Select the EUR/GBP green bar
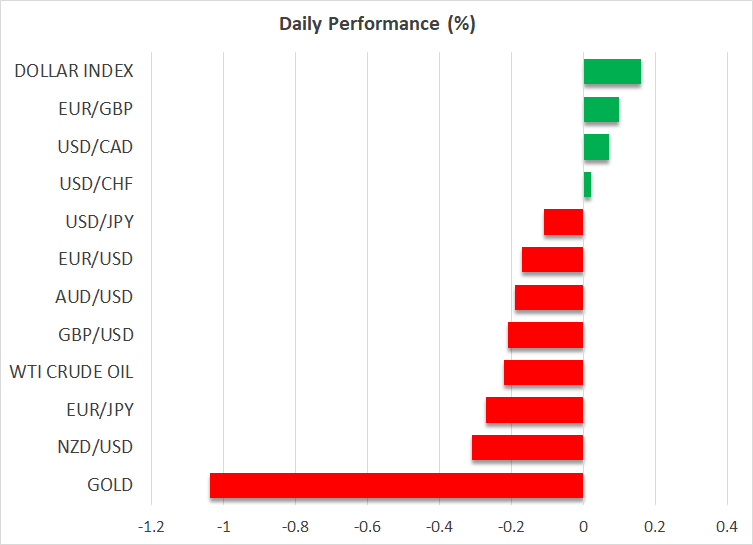The height and width of the screenshot is (545, 753). tap(601, 109)
